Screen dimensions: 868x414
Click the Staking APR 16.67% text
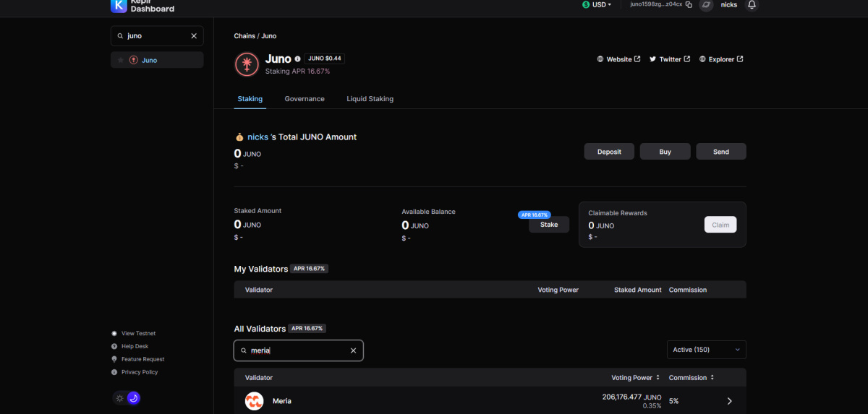(297, 72)
